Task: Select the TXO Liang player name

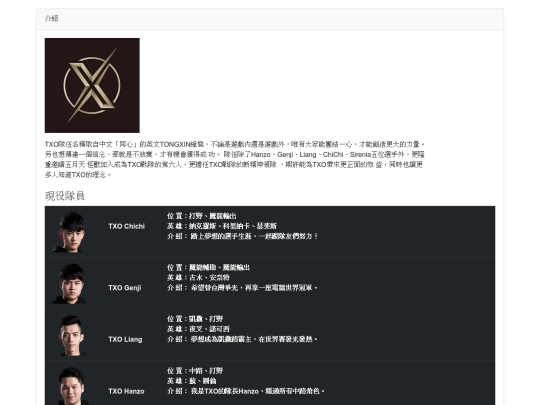Action: pos(125,340)
